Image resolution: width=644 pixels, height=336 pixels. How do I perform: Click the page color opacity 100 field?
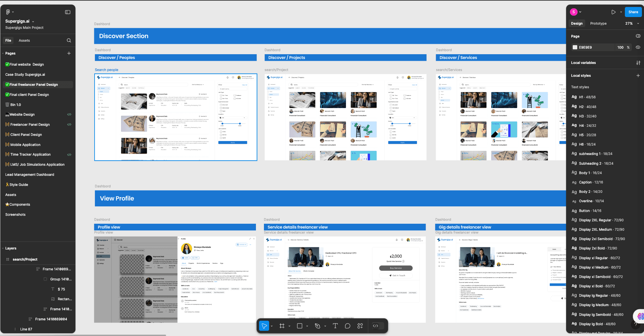(620, 47)
